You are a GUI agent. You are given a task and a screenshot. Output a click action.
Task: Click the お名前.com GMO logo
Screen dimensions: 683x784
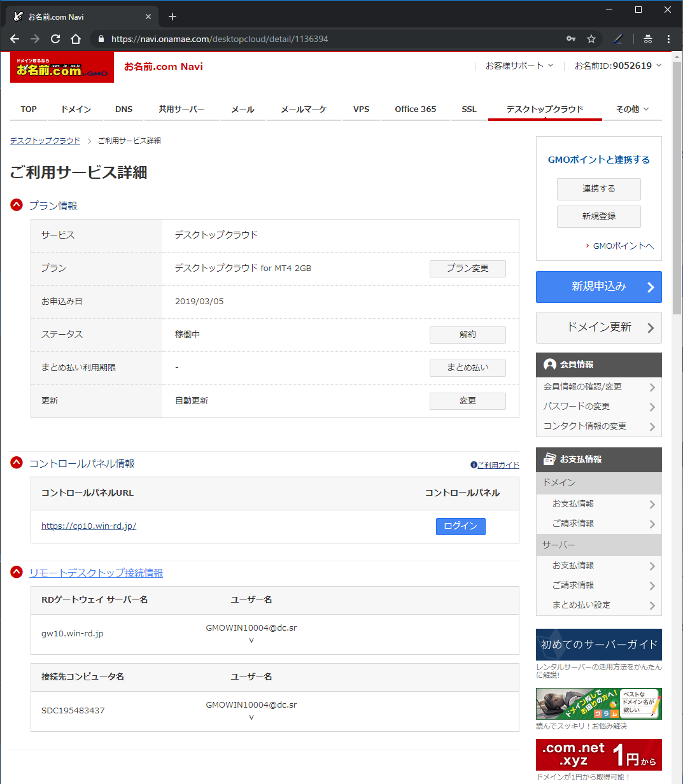(62, 67)
